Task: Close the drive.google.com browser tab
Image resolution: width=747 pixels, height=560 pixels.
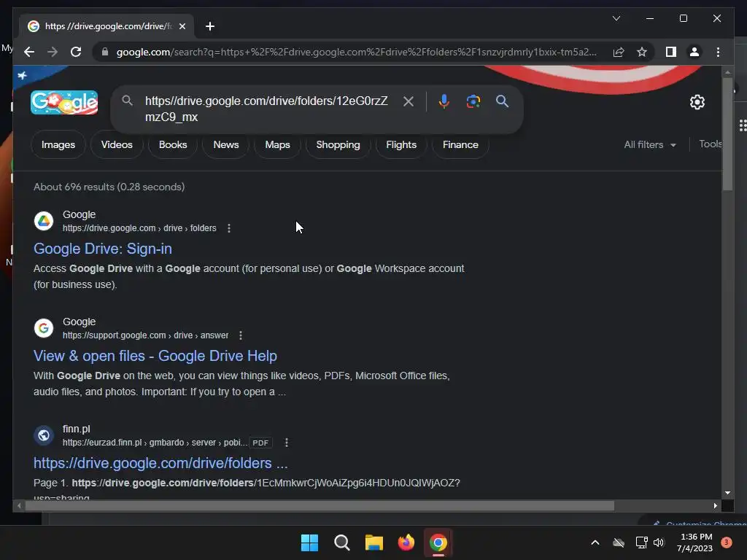Action: pos(182,26)
